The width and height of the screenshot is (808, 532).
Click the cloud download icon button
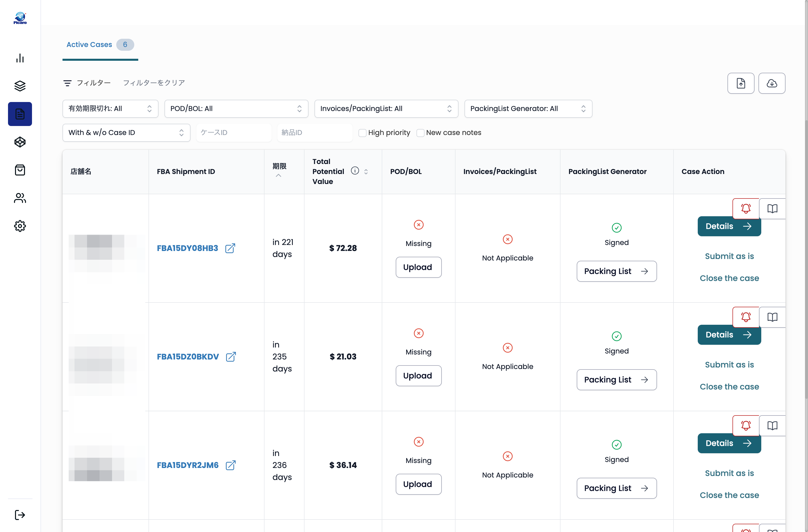772,83
